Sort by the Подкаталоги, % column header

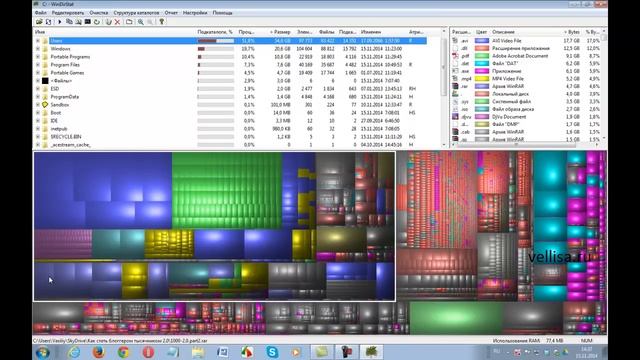click(216, 32)
